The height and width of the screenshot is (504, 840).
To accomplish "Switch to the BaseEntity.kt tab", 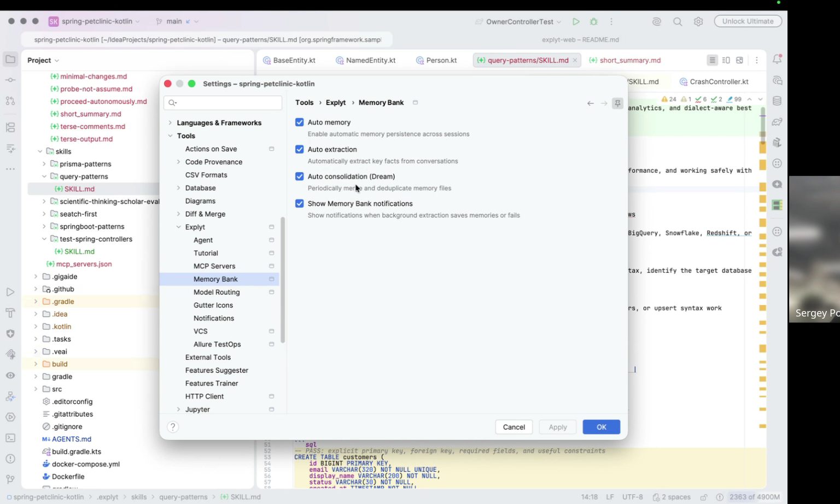I will pyautogui.click(x=289, y=60).
